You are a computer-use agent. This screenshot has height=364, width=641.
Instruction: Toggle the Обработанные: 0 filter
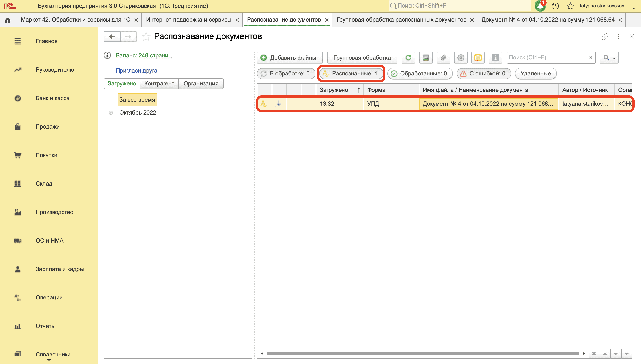coord(420,73)
